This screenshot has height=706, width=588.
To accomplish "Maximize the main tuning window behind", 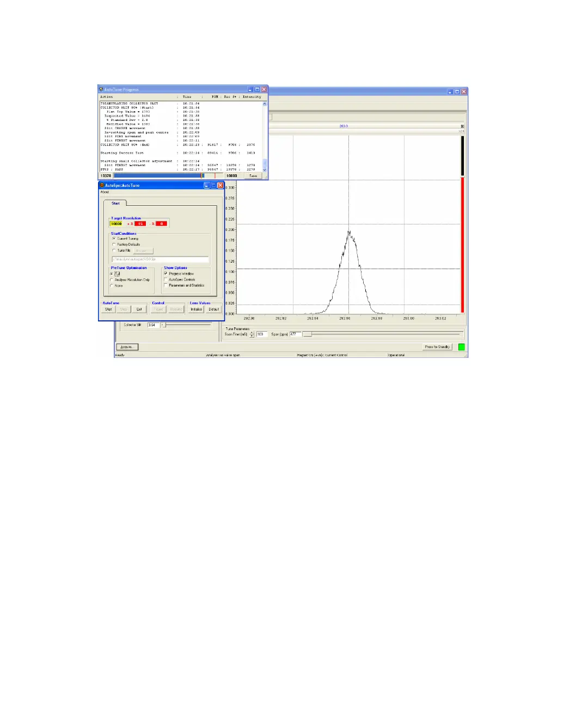I will (457, 92).
